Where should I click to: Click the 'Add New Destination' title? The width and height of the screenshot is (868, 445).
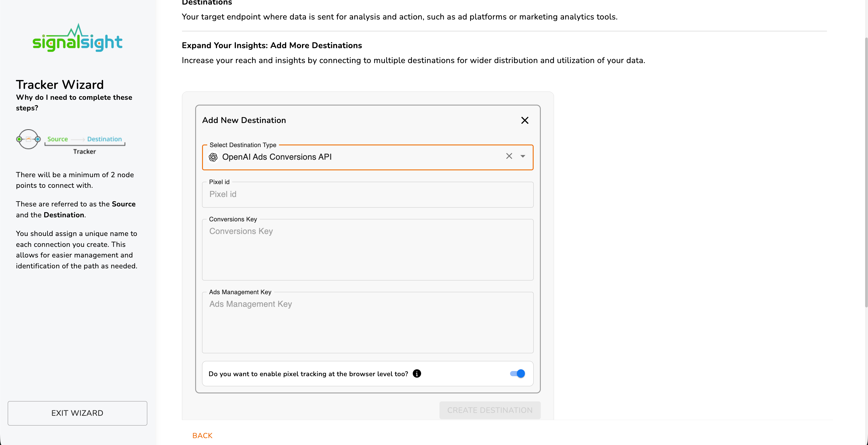(x=244, y=120)
